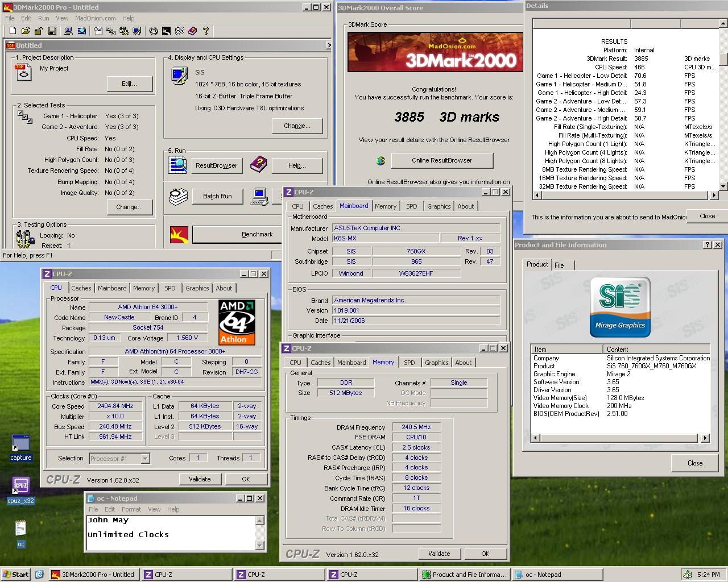Click Details list scroll up arrow
The width and height of the screenshot is (728, 582).
point(723,23)
